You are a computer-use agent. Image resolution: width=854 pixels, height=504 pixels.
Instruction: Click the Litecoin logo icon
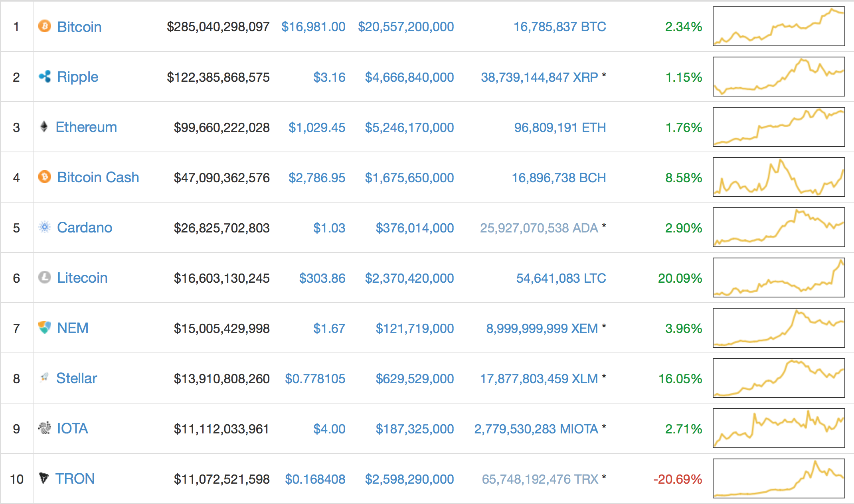tap(45, 278)
